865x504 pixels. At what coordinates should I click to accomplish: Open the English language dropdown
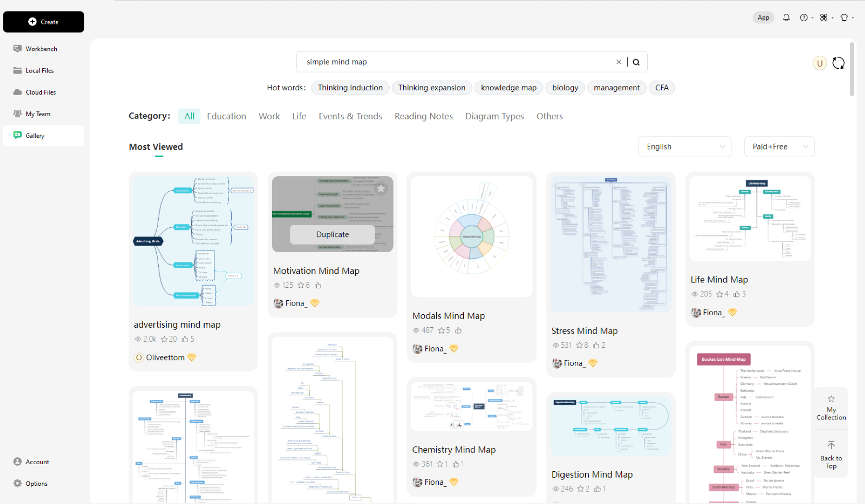685,147
